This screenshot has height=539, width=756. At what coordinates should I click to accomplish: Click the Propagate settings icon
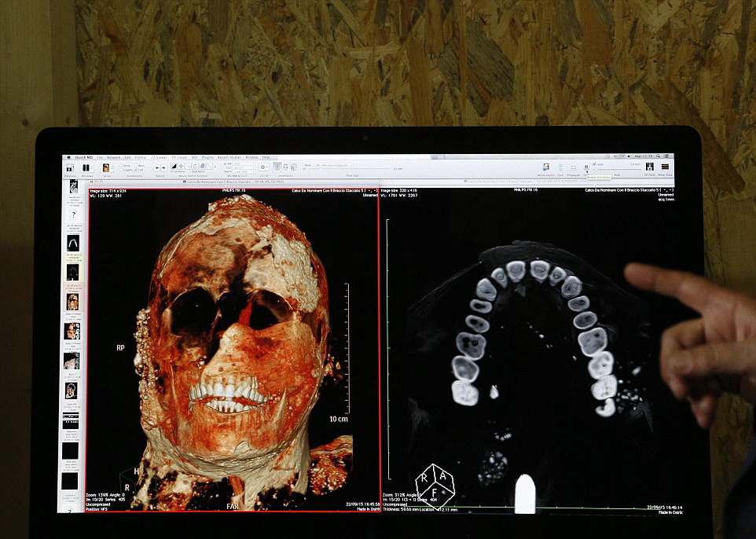tap(574, 167)
